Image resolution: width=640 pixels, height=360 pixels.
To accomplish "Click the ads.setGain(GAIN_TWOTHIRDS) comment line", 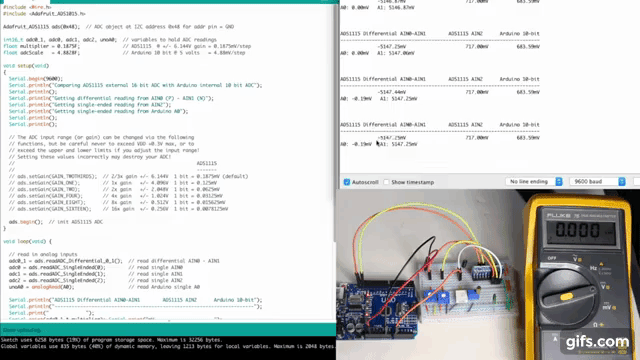I will click(129, 176).
